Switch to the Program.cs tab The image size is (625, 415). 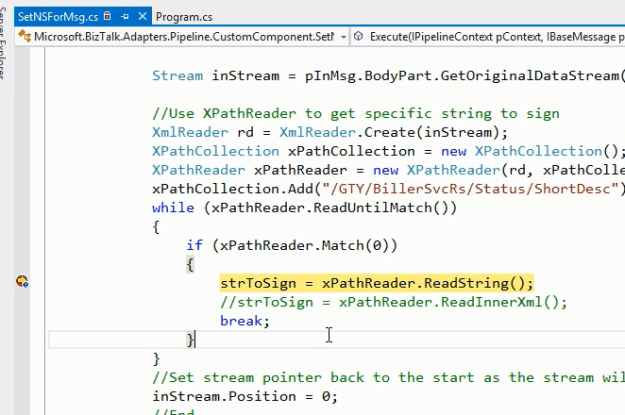click(184, 17)
